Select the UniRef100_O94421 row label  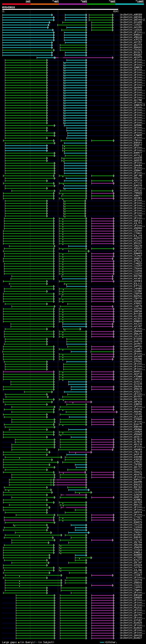click(131, 472)
